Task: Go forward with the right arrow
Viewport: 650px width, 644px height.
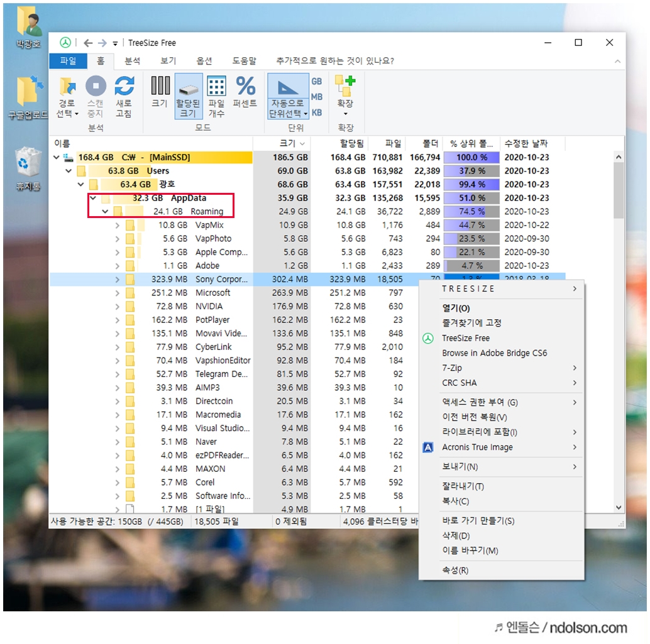Action: click(102, 43)
